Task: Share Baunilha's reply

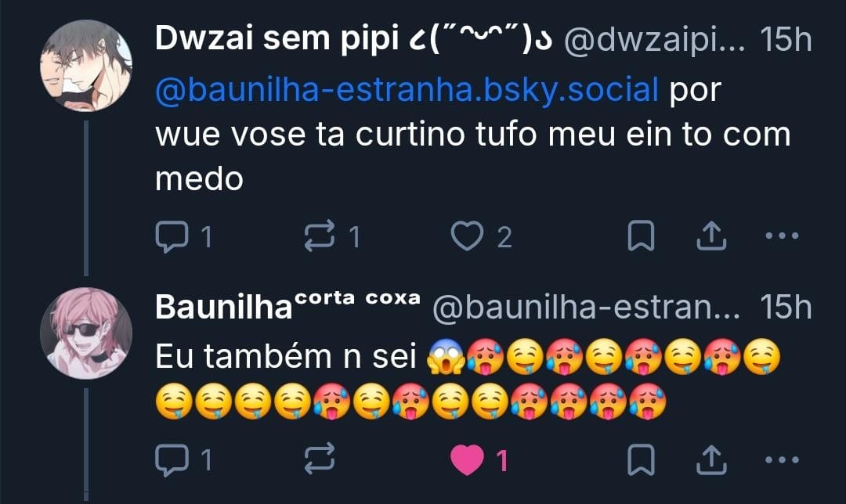Action: (711, 460)
